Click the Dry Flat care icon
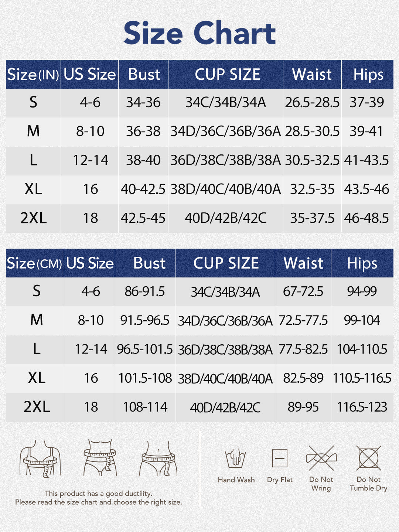Screen dimensions: 399x532 (280, 458)
